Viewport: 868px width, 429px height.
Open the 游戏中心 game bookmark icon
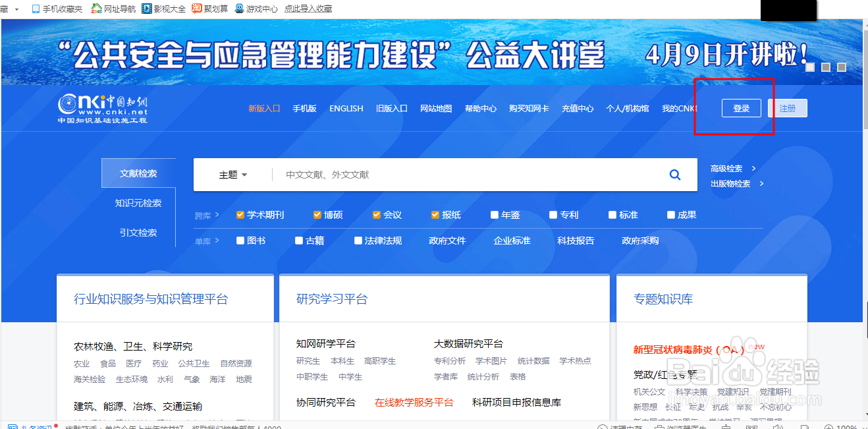[x=240, y=9]
